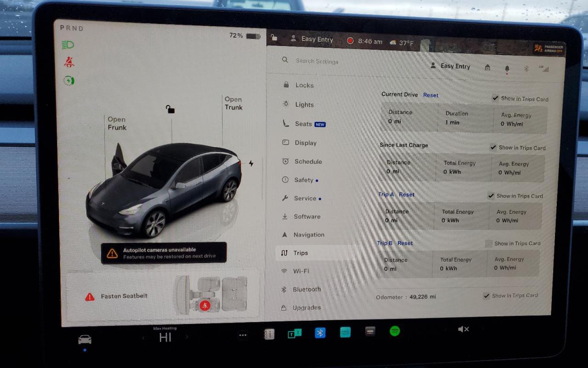Enable Trip B Show in Trips Card

489,243
